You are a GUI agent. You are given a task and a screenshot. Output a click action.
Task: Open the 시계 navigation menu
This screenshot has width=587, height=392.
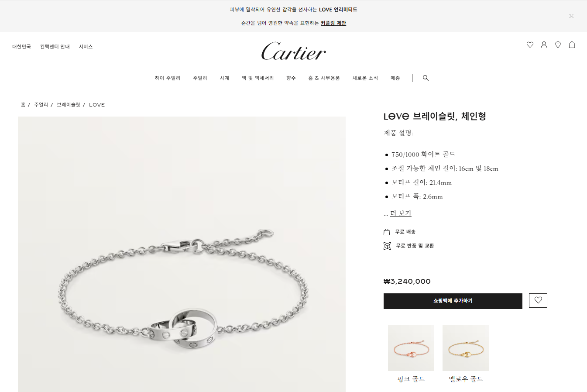coord(224,78)
